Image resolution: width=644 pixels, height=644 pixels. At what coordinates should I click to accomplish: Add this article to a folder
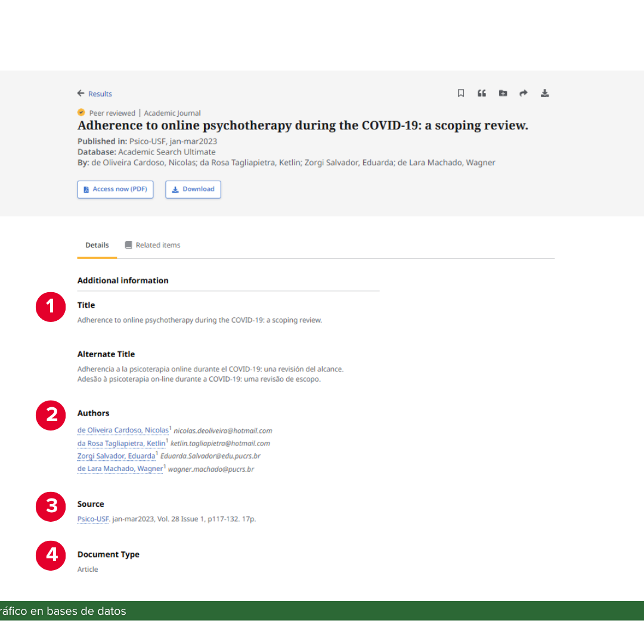[503, 93]
